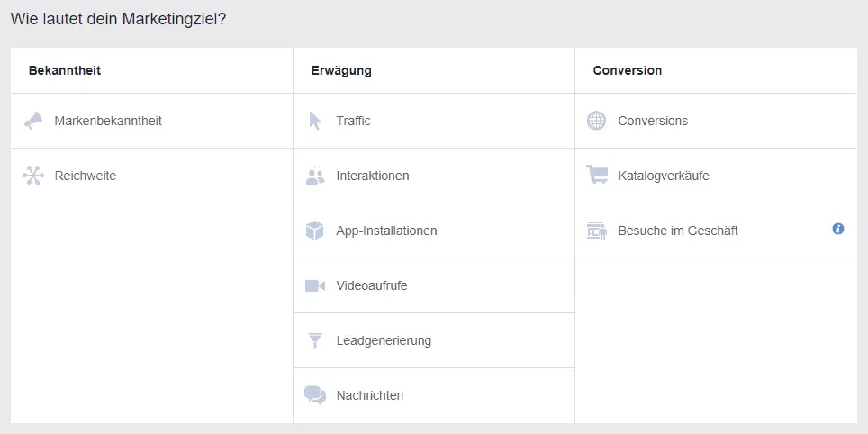Click the people icon beside Interaktionen
The height and width of the screenshot is (434, 868).
point(315,175)
